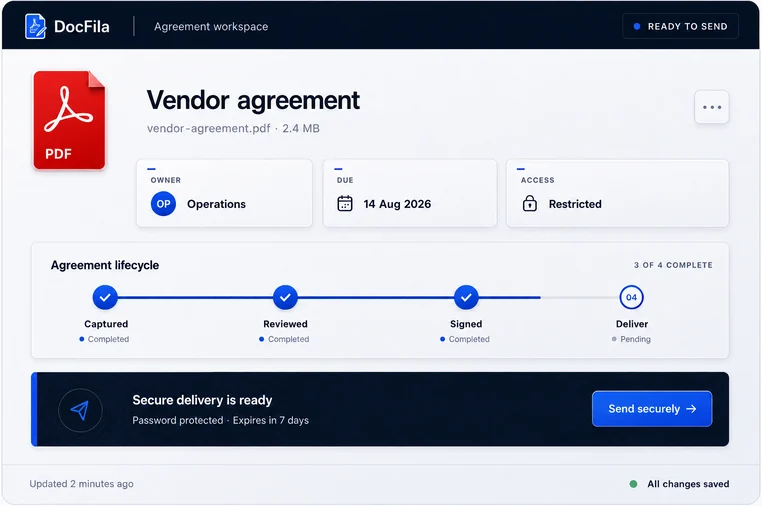Click the paper plane secure delivery icon
This screenshot has width=762, height=506.
click(x=80, y=410)
